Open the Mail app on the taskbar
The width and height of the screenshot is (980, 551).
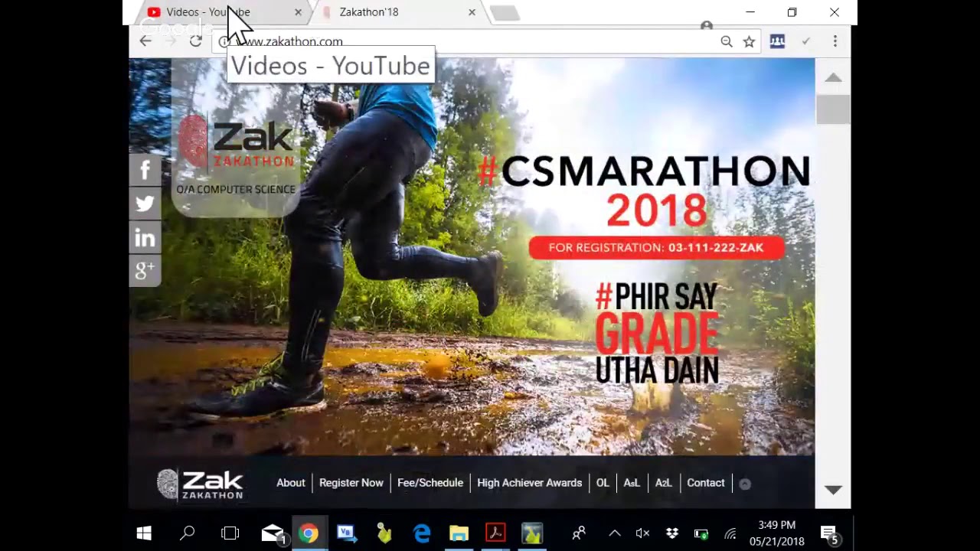pos(272,533)
